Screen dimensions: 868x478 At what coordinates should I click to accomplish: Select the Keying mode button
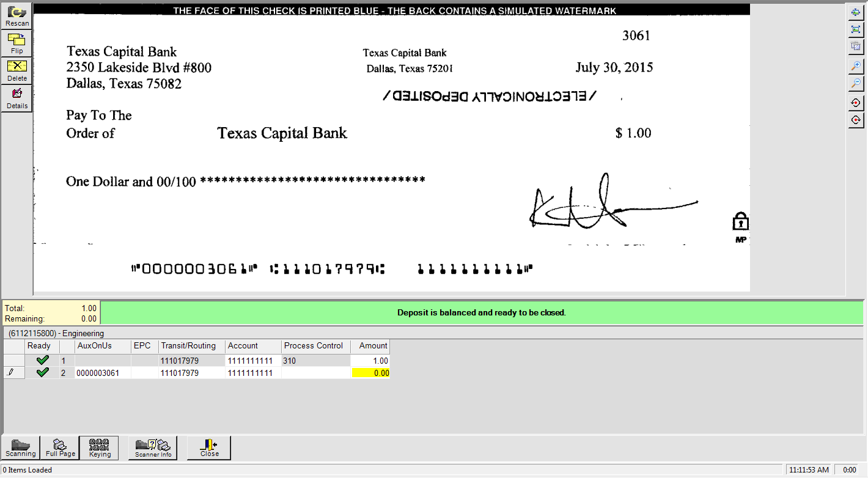pos(100,448)
